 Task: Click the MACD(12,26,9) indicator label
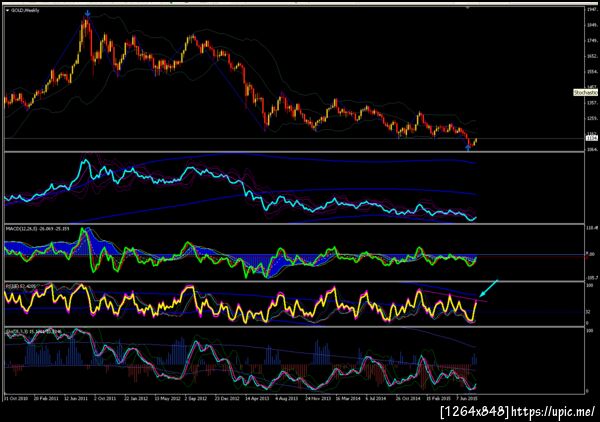coord(38,229)
